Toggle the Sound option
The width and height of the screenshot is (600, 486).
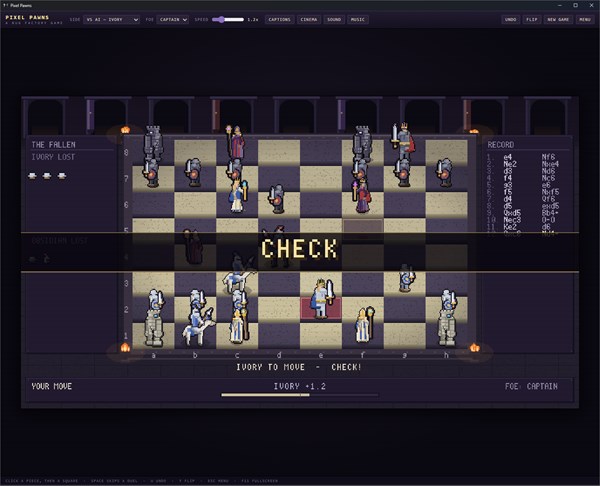point(334,20)
